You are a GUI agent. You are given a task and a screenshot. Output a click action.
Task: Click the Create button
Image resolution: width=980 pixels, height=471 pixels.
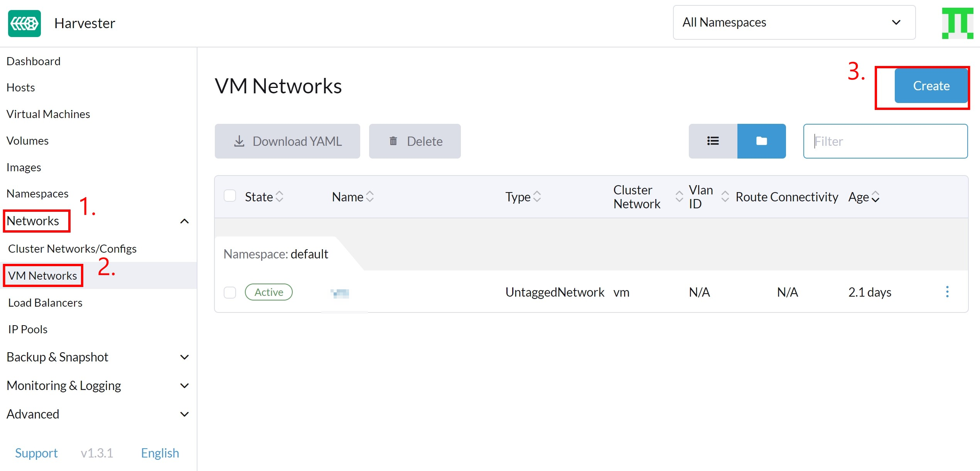[x=931, y=86]
